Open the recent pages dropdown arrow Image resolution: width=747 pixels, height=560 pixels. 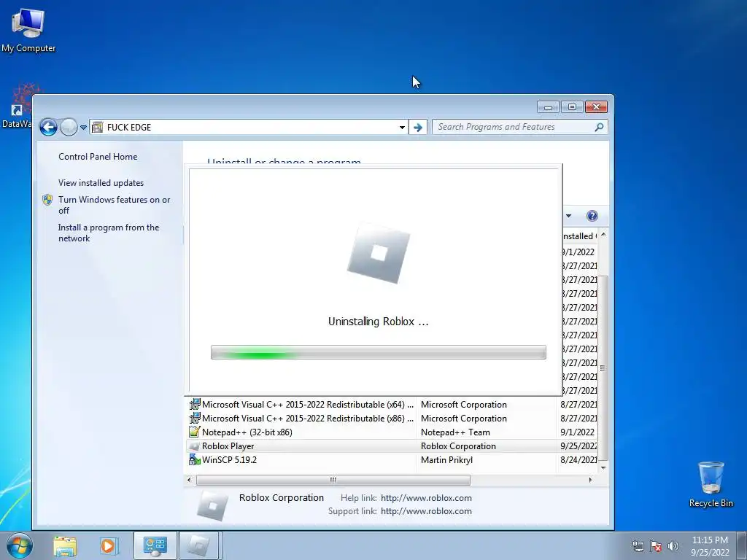coord(83,128)
